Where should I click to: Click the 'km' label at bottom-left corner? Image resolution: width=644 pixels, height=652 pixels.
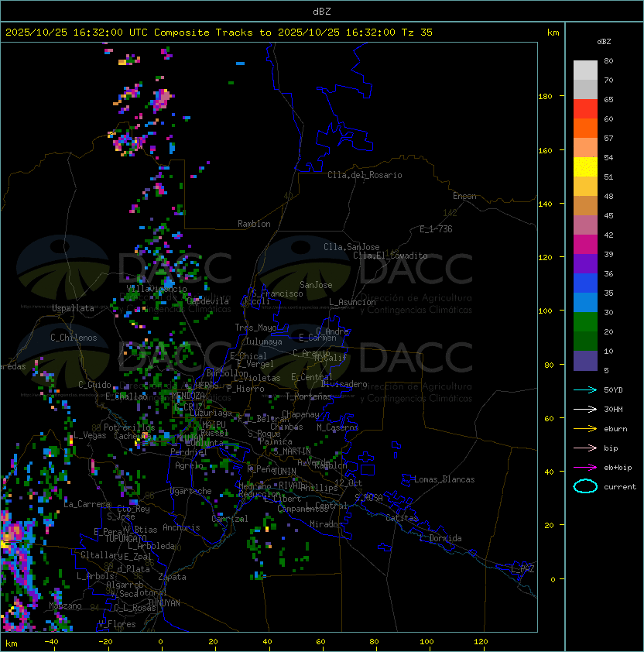[x=12, y=643]
